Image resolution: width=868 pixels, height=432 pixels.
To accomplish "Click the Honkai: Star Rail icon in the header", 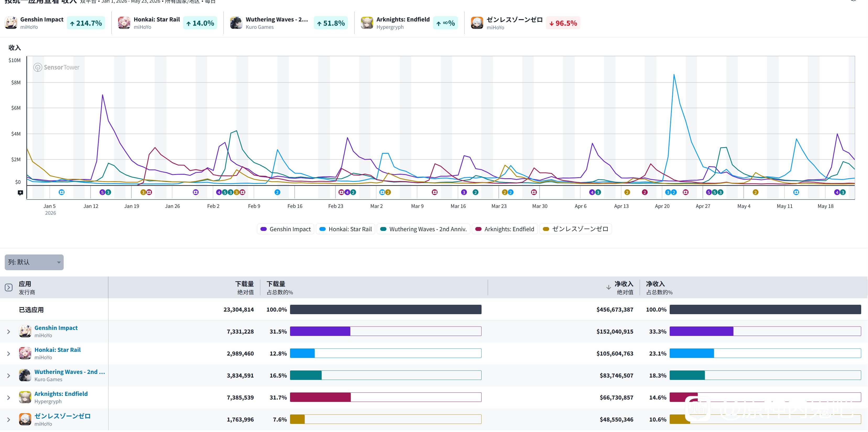I will 124,23.
